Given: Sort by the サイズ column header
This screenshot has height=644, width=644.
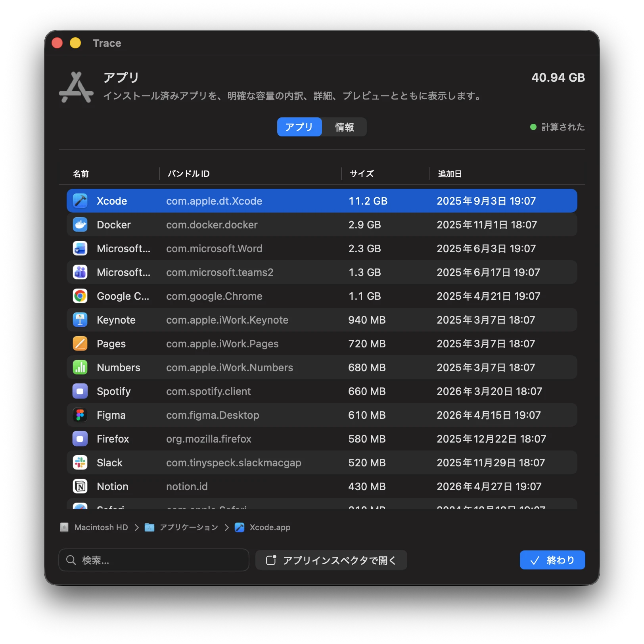Looking at the screenshot, I should (x=362, y=174).
